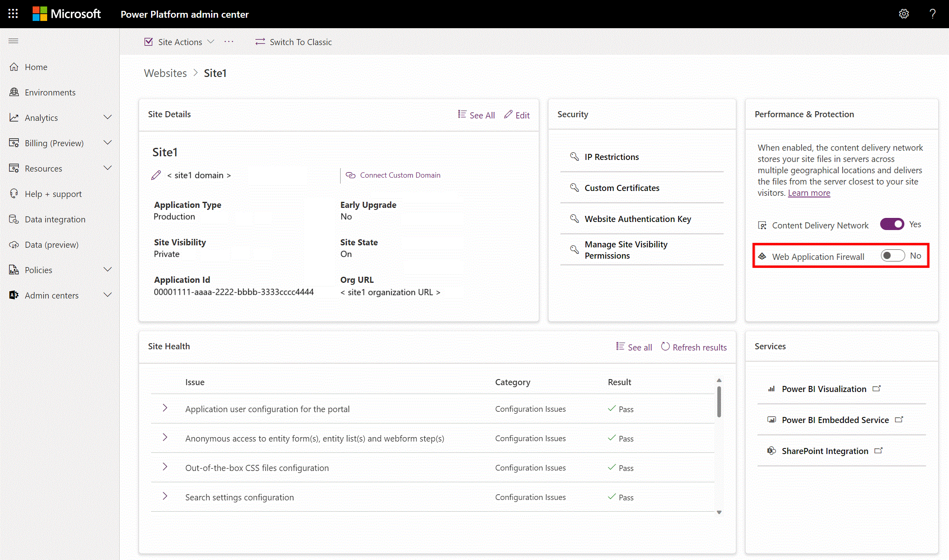Click the Content Delivery Network toggle icon
949x560 pixels.
click(892, 224)
